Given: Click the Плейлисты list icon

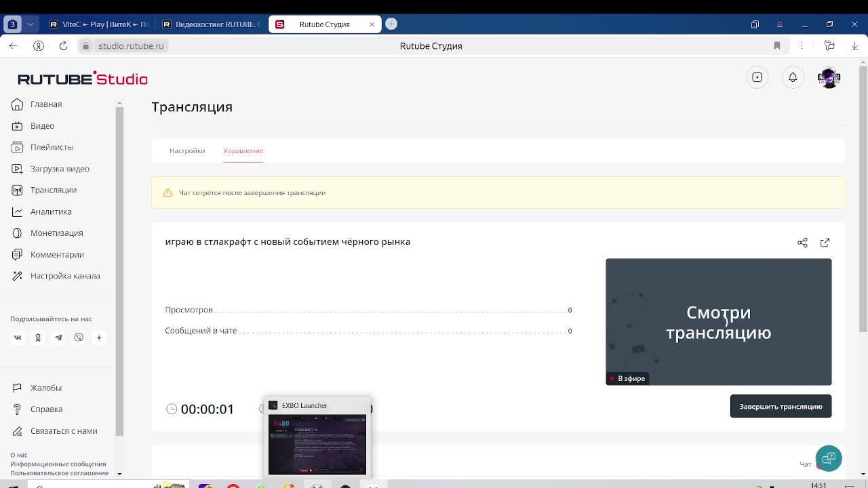Looking at the screenshot, I should pos(17,147).
